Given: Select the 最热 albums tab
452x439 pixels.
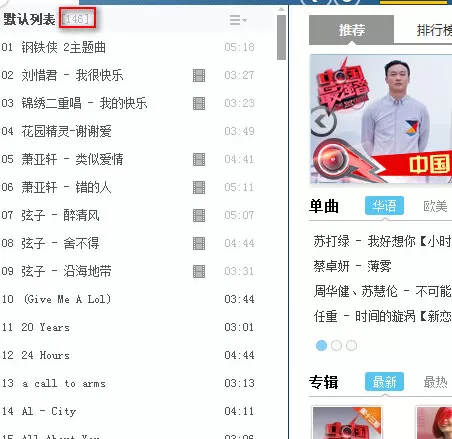Looking at the screenshot, I should coord(435,382).
